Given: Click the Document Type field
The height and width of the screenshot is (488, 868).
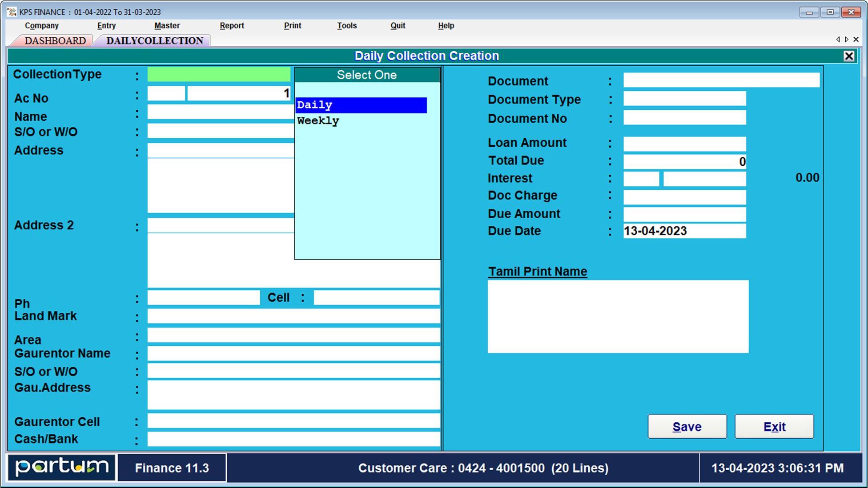Looking at the screenshot, I should point(684,98).
